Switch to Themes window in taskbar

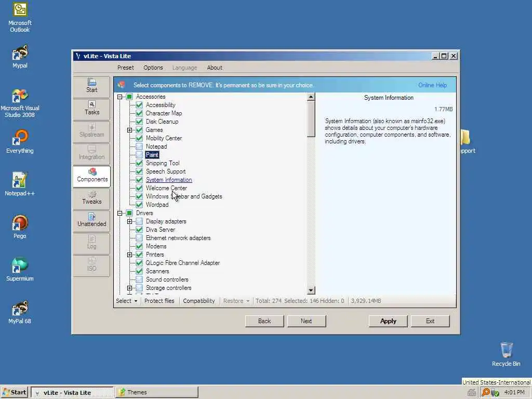pos(157,393)
